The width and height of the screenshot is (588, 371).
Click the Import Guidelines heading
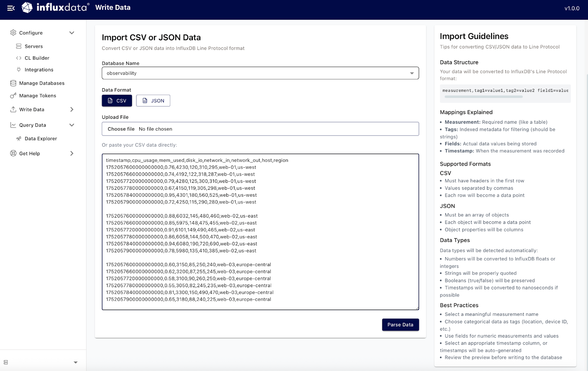click(474, 36)
